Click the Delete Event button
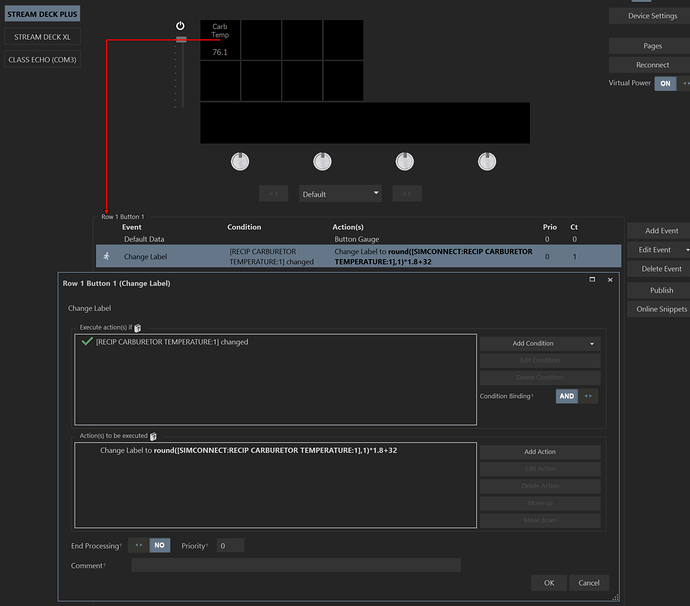Viewport: 690px width, 606px height. (x=661, y=268)
